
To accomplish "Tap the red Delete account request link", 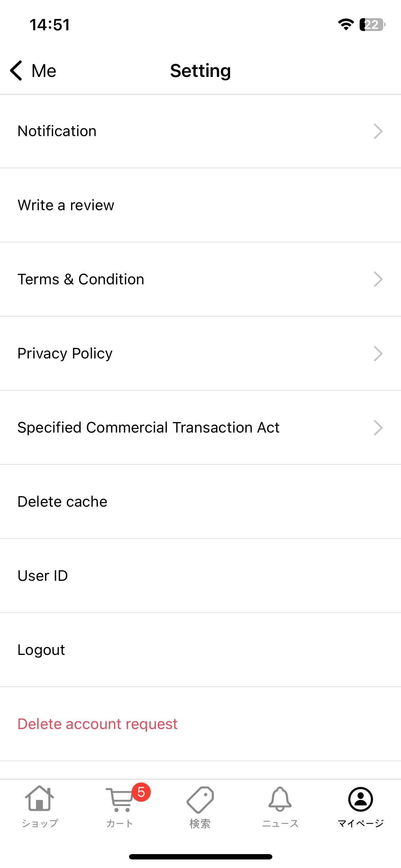I will (97, 724).
